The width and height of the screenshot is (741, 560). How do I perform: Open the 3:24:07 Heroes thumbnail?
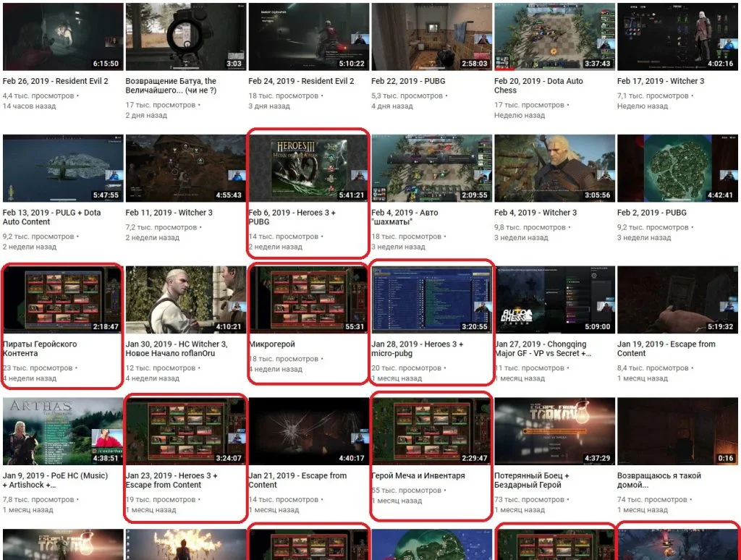[186, 431]
